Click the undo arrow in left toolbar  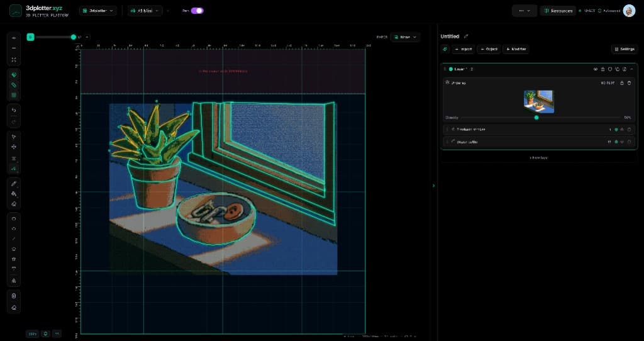[14, 110]
